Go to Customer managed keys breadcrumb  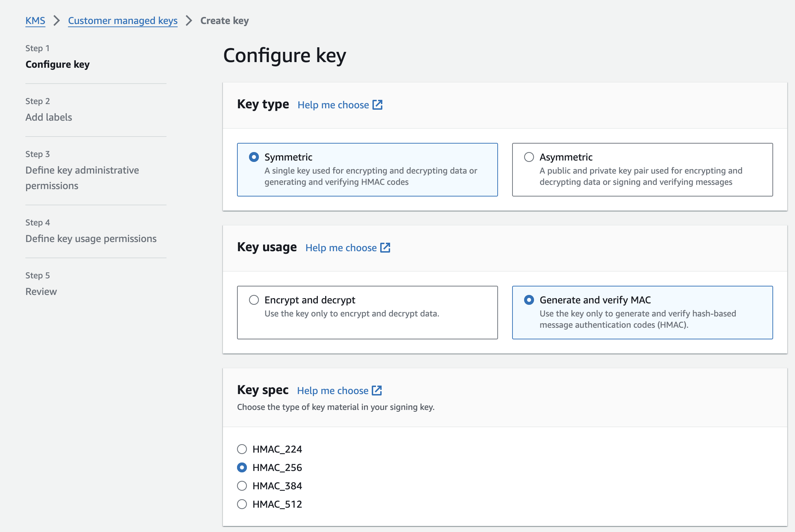(123, 20)
